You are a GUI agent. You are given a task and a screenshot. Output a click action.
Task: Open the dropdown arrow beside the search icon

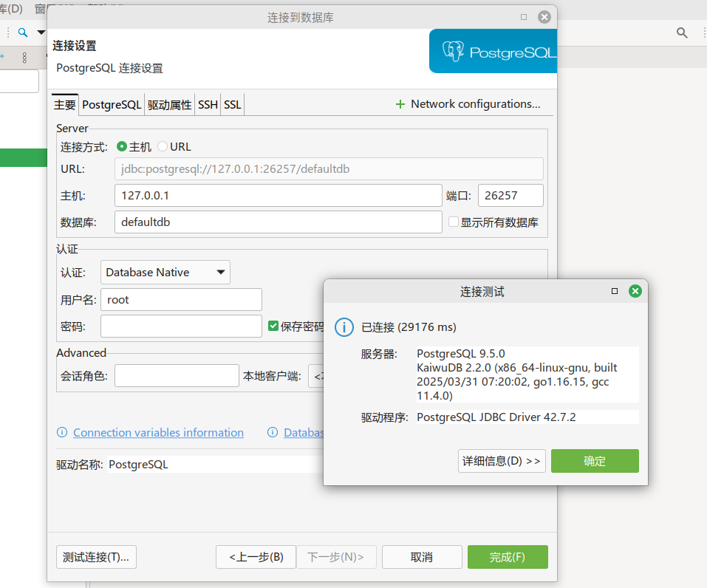point(41,33)
